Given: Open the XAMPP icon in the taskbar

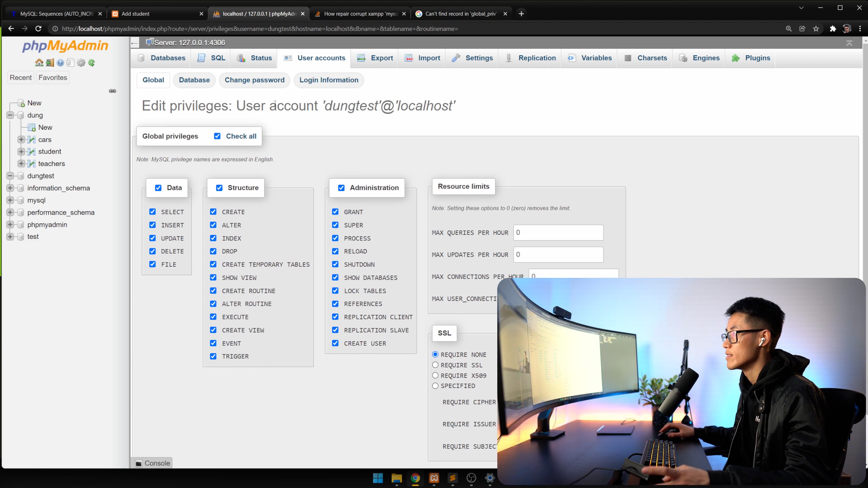Looking at the screenshot, I should 434,478.
